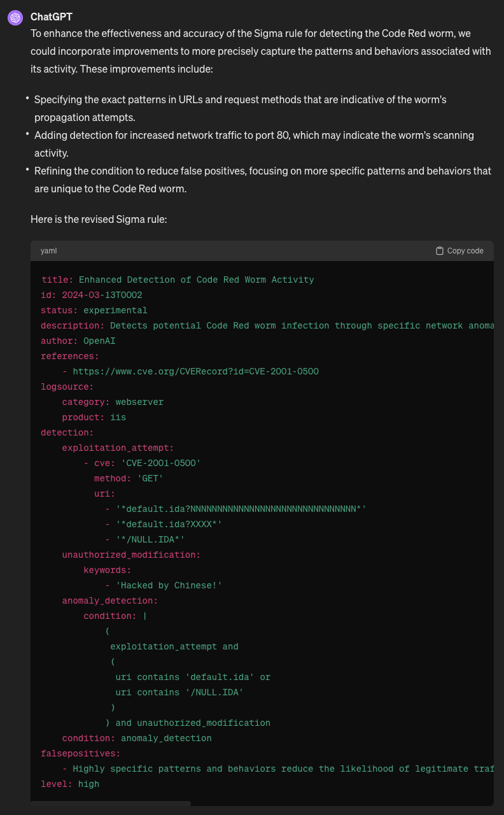Click the default.ida?NNNN pattern line
The width and height of the screenshot is (504, 815).
coord(235,509)
